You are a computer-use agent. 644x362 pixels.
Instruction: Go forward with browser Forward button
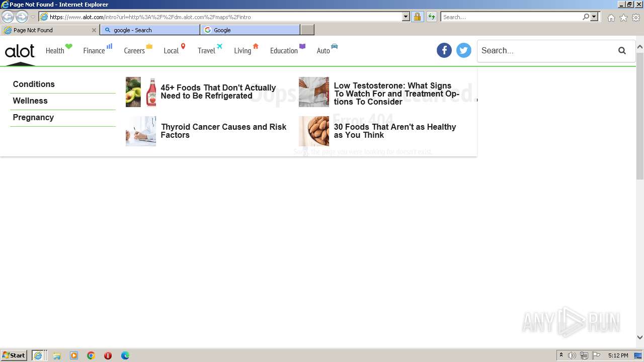22,17
